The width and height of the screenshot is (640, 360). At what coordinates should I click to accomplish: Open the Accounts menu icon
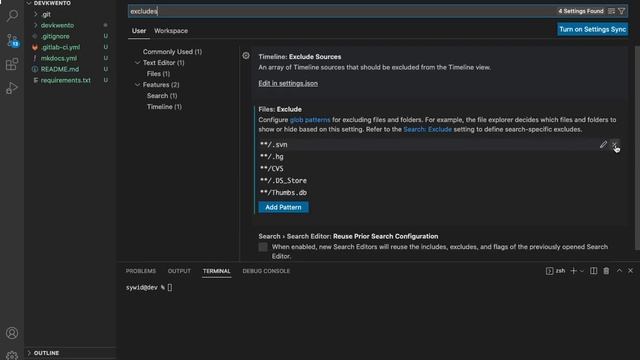pyautogui.click(x=12, y=333)
